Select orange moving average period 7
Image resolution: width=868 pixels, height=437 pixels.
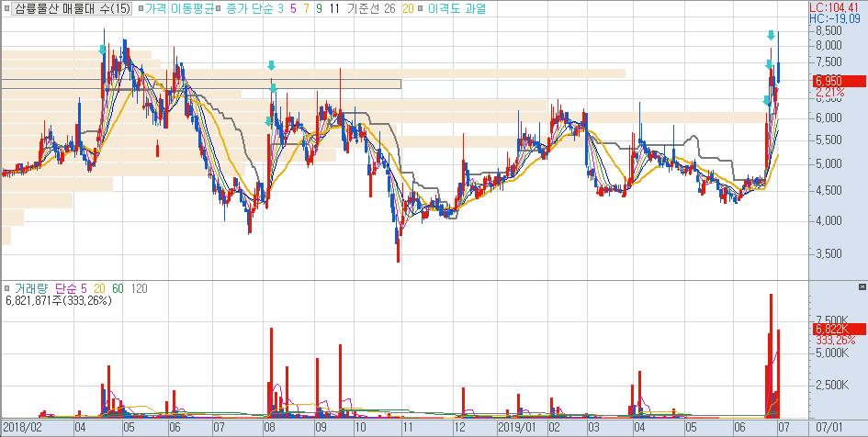coord(306,9)
